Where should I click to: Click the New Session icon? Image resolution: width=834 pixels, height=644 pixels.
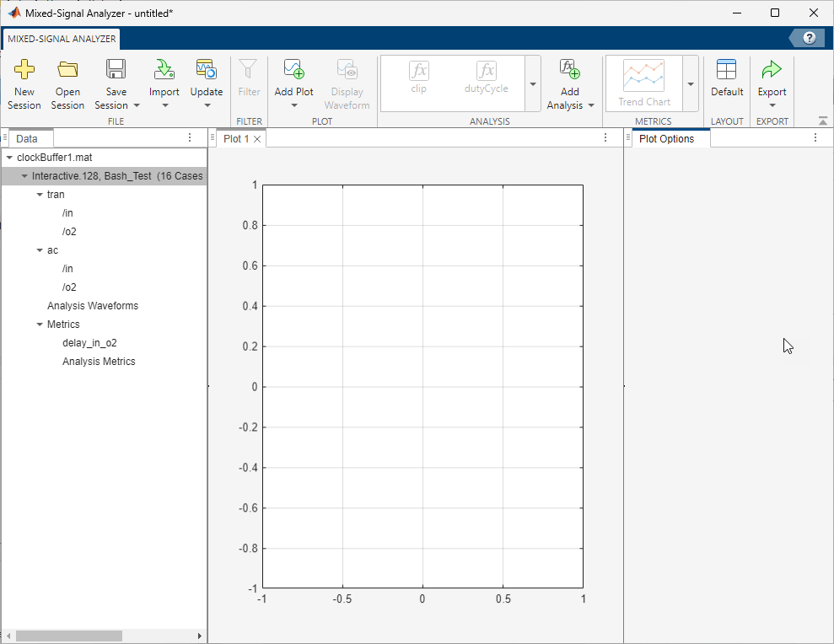coord(24,71)
